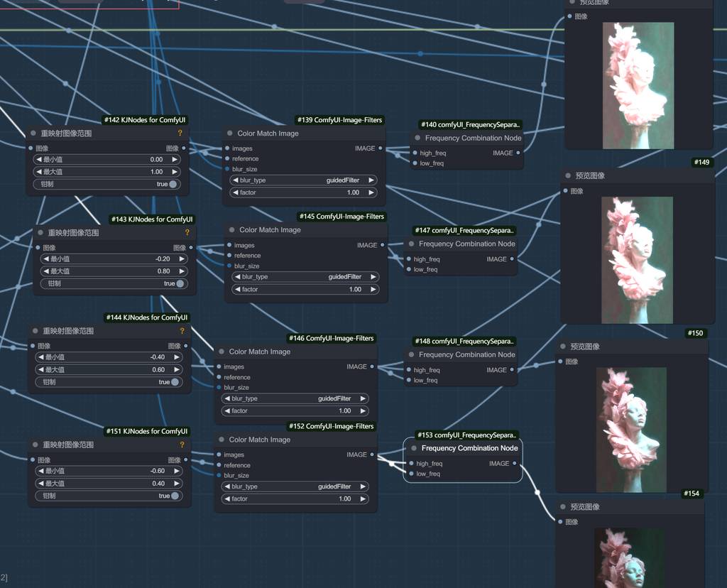Collapse the #153 Frequency Combination Node dot
This screenshot has width=727, height=588.
coord(414,448)
